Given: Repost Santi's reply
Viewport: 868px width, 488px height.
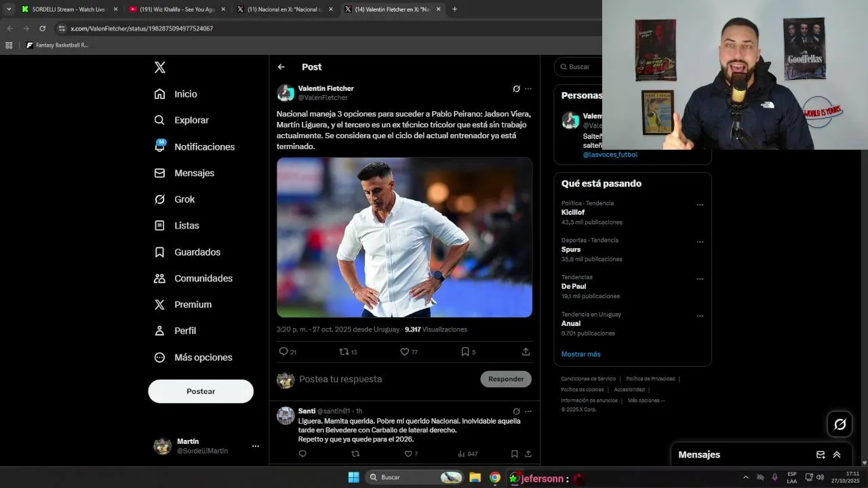Looking at the screenshot, I should (355, 454).
